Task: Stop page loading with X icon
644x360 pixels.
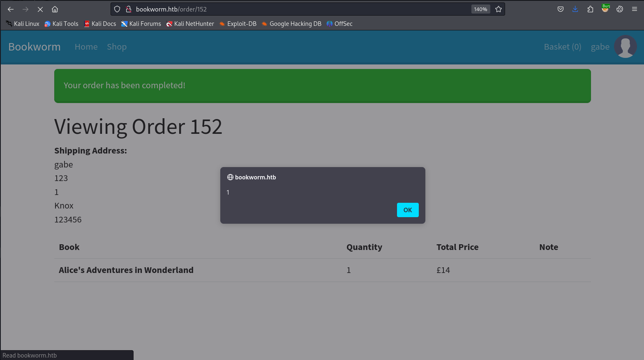Action: (x=40, y=9)
